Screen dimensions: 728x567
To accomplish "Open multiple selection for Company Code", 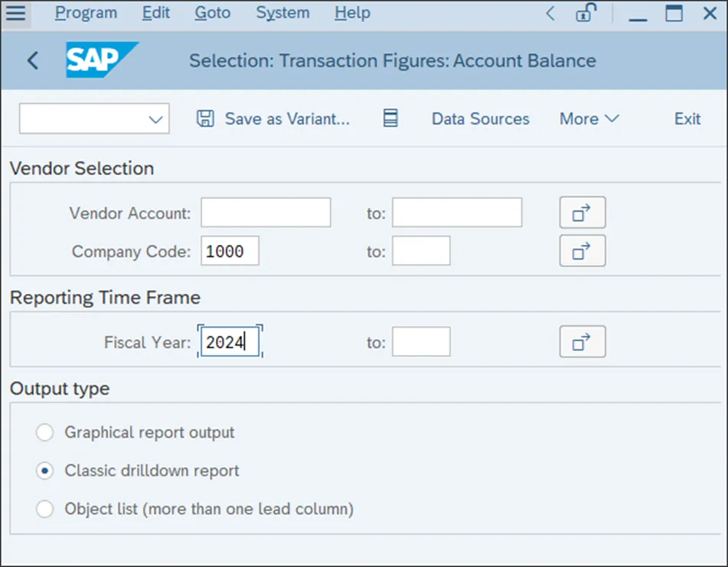I will click(582, 251).
